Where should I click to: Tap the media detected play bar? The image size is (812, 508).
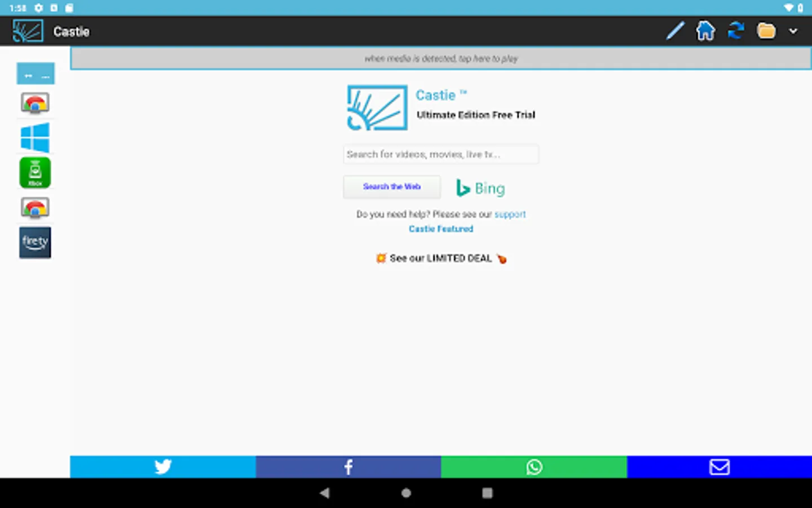coord(441,58)
